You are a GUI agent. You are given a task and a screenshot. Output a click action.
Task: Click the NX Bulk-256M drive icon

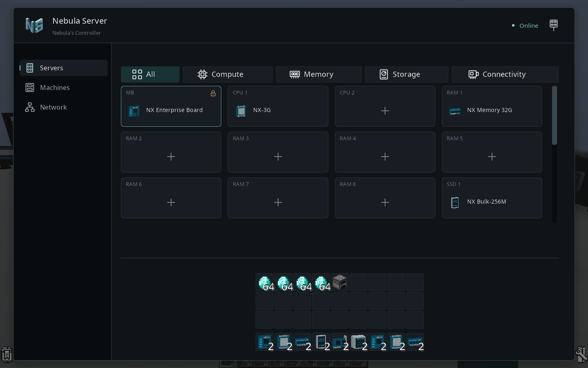[455, 202]
